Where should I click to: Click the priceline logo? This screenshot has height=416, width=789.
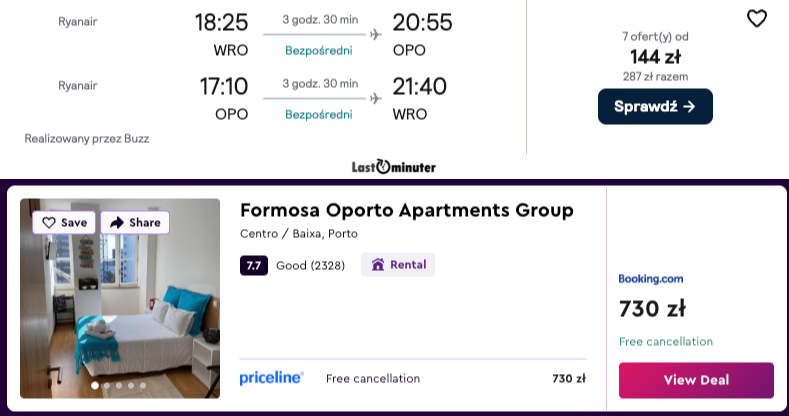click(272, 378)
